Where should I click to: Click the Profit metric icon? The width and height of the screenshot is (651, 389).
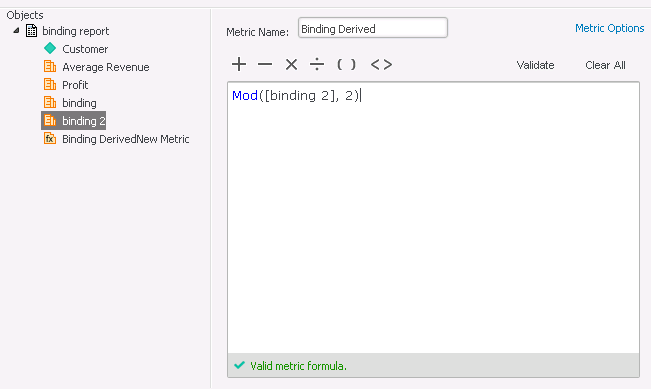[50, 84]
